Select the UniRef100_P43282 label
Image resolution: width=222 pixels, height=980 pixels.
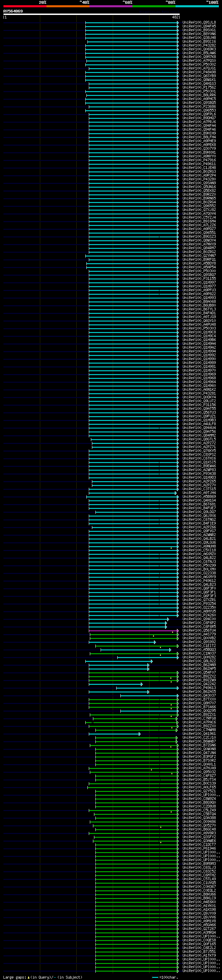click(199, 45)
